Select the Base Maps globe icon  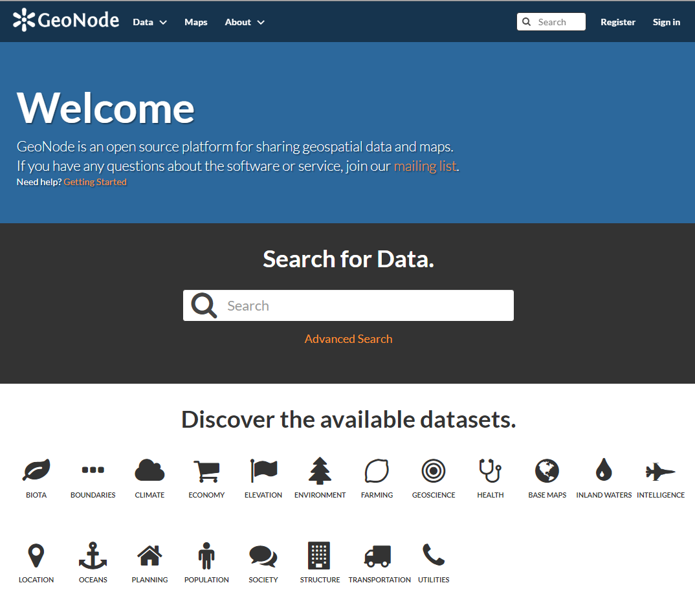click(x=547, y=470)
